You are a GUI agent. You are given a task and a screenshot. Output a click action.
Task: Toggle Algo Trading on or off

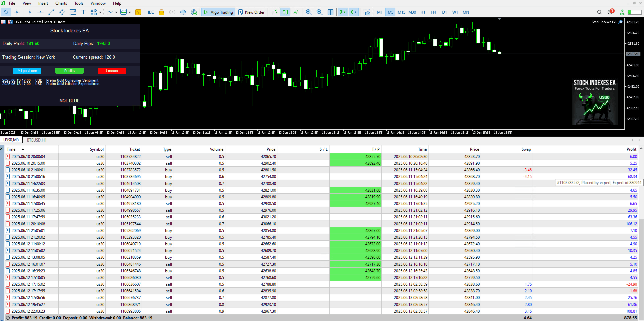[x=218, y=12]
